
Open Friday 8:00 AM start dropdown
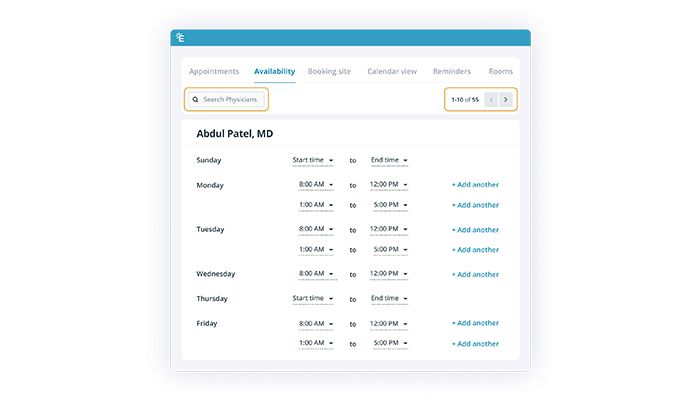click(316, 324)
